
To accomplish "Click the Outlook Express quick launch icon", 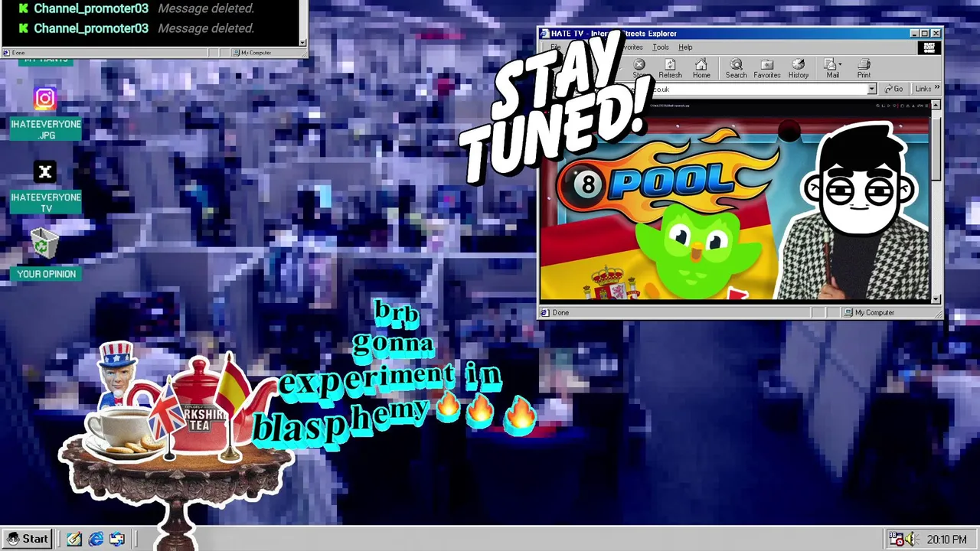I will point(117,539).
